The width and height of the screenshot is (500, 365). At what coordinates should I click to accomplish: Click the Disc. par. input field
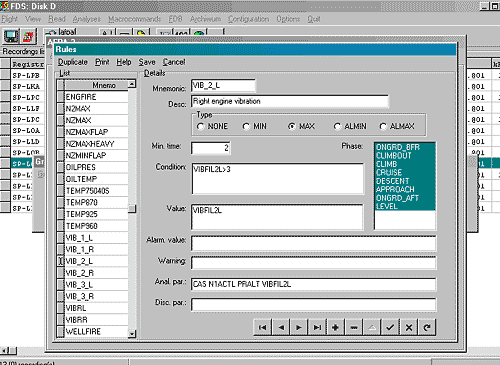click(314, 305)
